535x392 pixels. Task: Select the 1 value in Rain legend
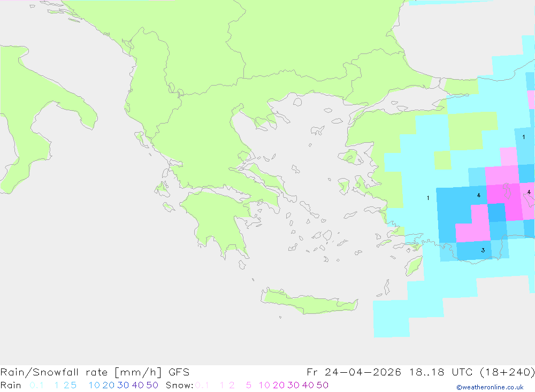click(57, 385)
